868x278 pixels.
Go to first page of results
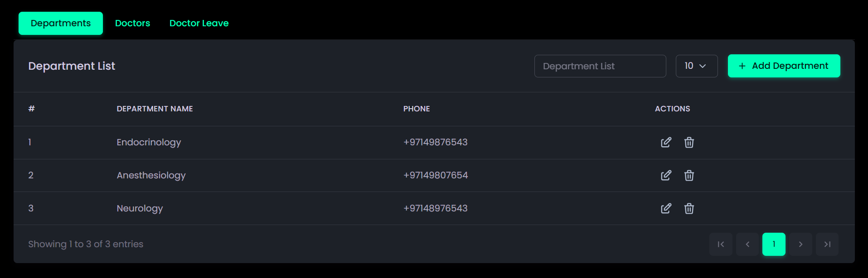721,244
